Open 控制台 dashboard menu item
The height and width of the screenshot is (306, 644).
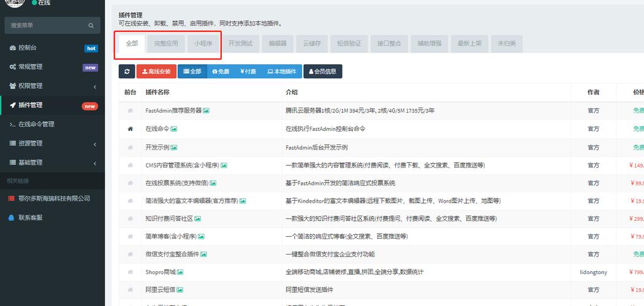pos(52,48)
